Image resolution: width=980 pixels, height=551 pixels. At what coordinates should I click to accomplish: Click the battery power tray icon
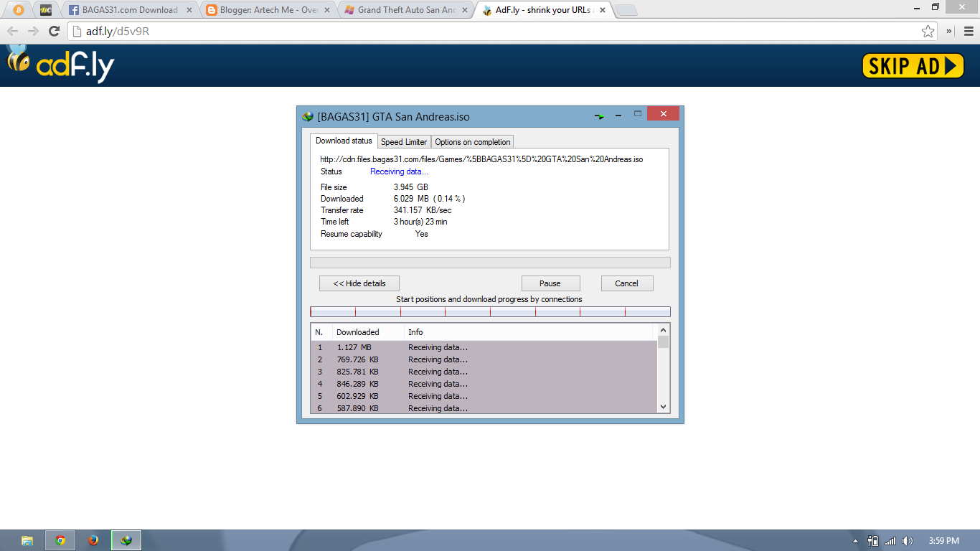(873, 541)
